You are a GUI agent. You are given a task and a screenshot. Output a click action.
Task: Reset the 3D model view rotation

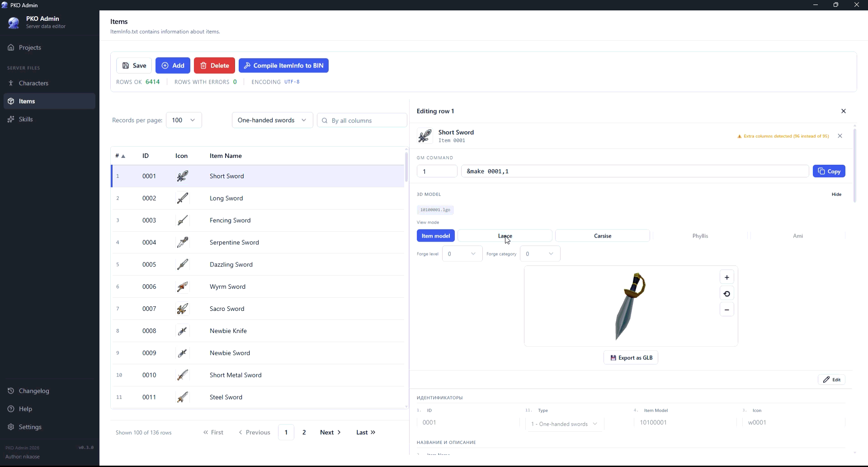[726, 294]
